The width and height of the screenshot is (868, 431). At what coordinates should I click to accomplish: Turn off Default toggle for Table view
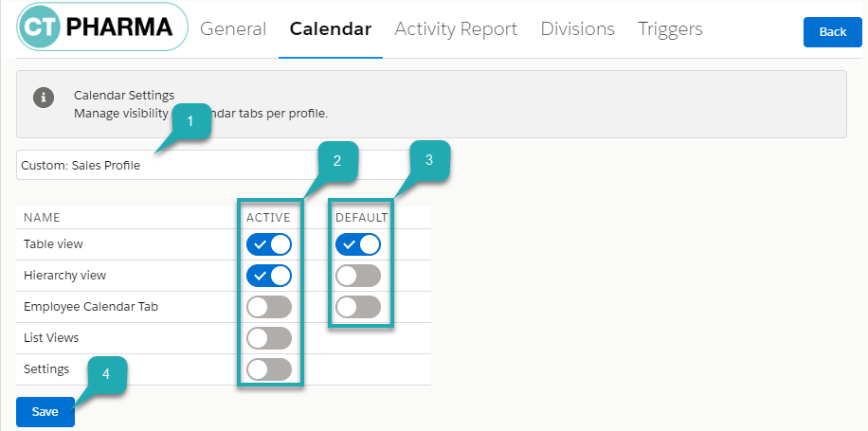(358, 244)
